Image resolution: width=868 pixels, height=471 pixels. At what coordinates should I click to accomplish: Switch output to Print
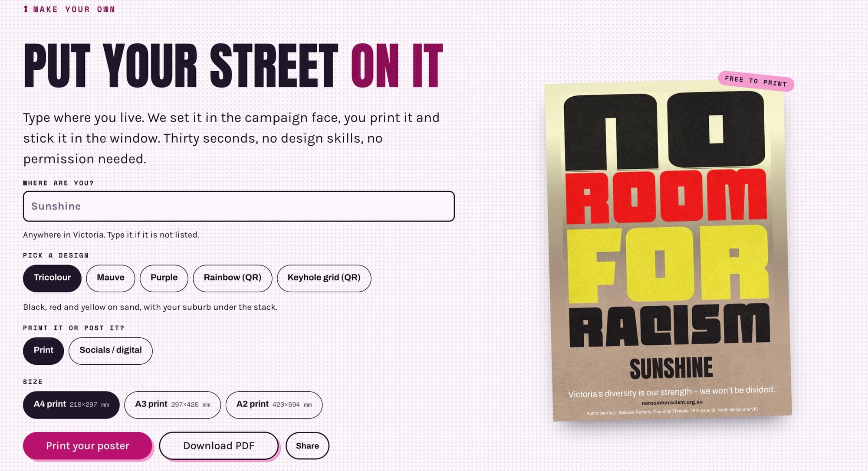(43, 350)
